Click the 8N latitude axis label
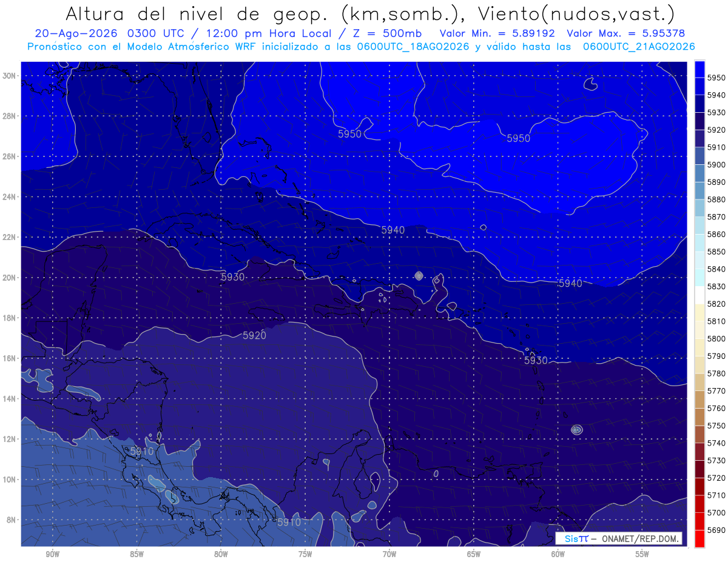The width and height of the screenshot is (728, 562). pos(12,520)
